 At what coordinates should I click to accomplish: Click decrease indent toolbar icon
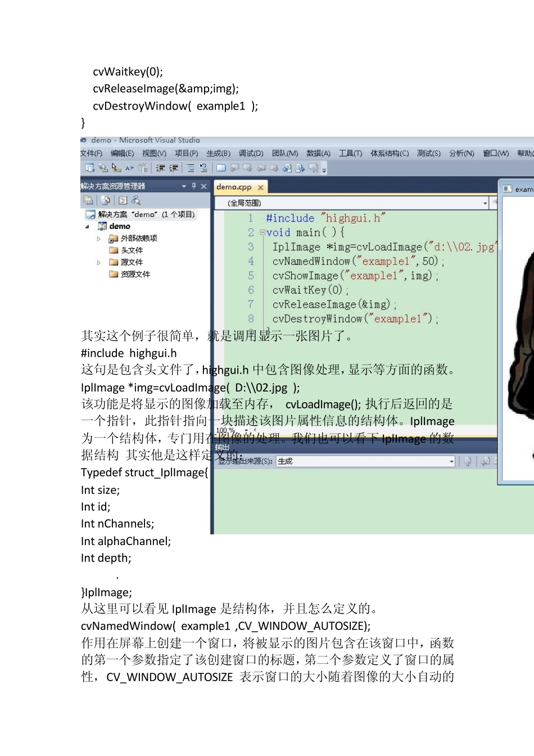(x=160, y=168)
